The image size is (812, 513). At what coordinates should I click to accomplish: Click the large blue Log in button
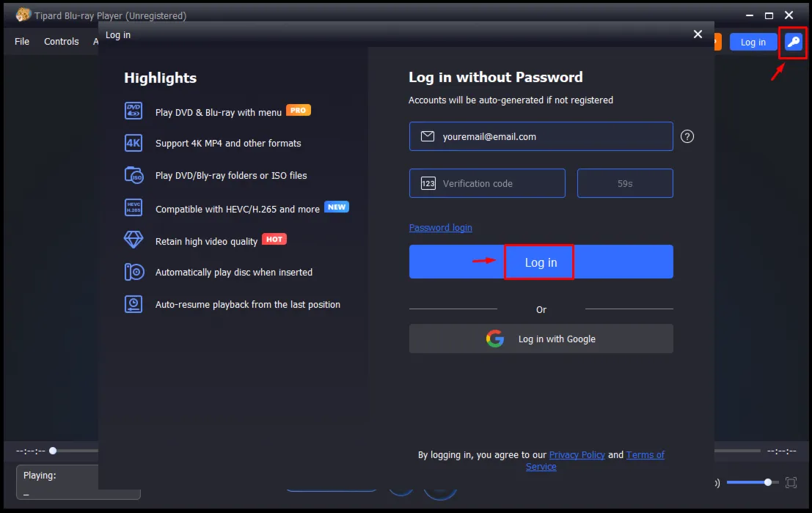point(541,262)
